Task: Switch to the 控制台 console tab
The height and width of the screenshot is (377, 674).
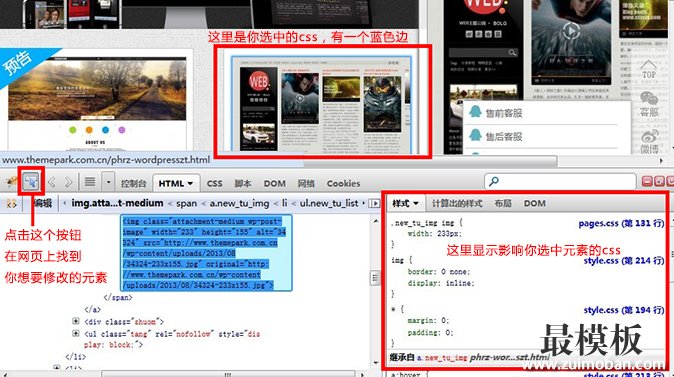Action: pyautogui.click(x=133, y=184)
